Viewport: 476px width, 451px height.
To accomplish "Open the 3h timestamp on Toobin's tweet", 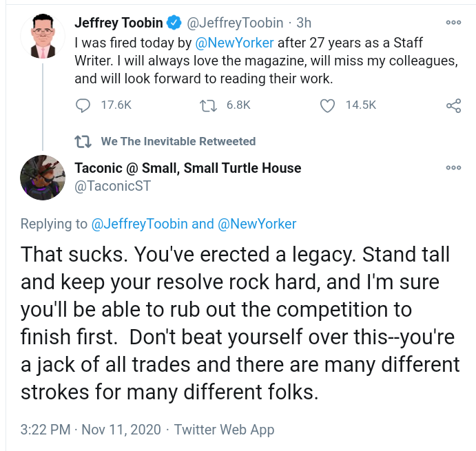I will (303, 23).
